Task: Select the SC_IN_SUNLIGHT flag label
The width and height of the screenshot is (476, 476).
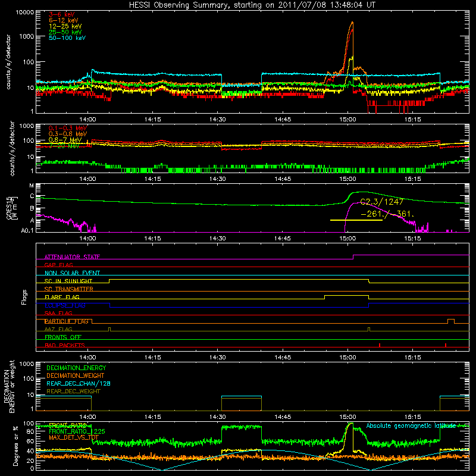Action: tap(68, 281)
